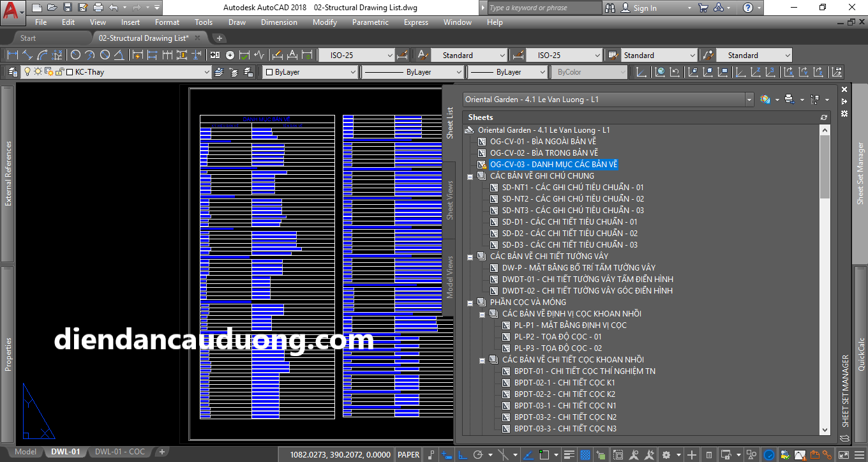Toggle Transparency display in the status bar
The height and width of the screenshot is (462, 868).
click(585, 454)
